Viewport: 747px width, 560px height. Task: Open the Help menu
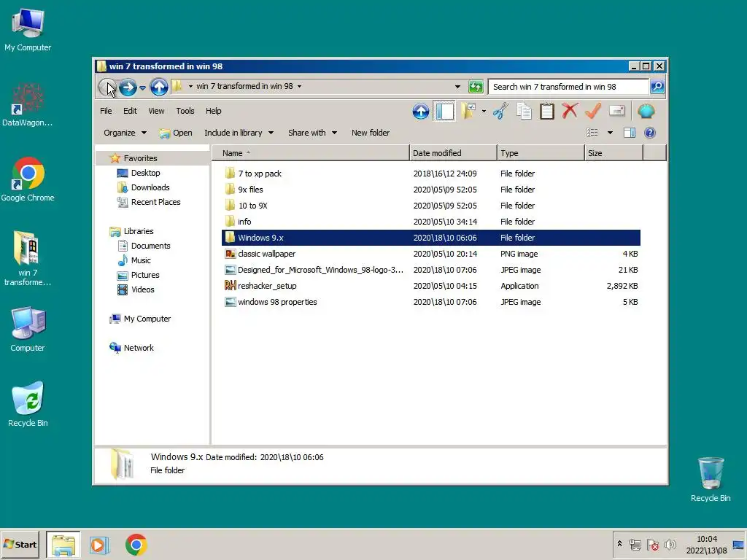(214, 111)
